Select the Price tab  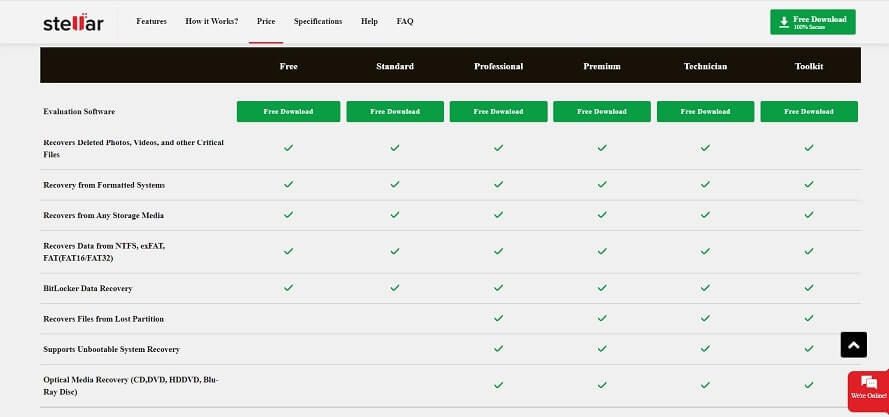[266, 22]
